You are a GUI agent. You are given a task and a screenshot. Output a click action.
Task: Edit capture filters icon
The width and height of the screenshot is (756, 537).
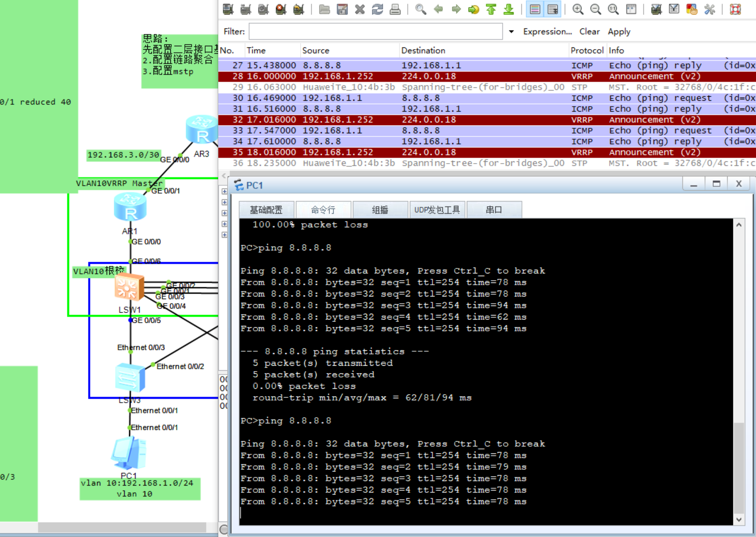657,9
